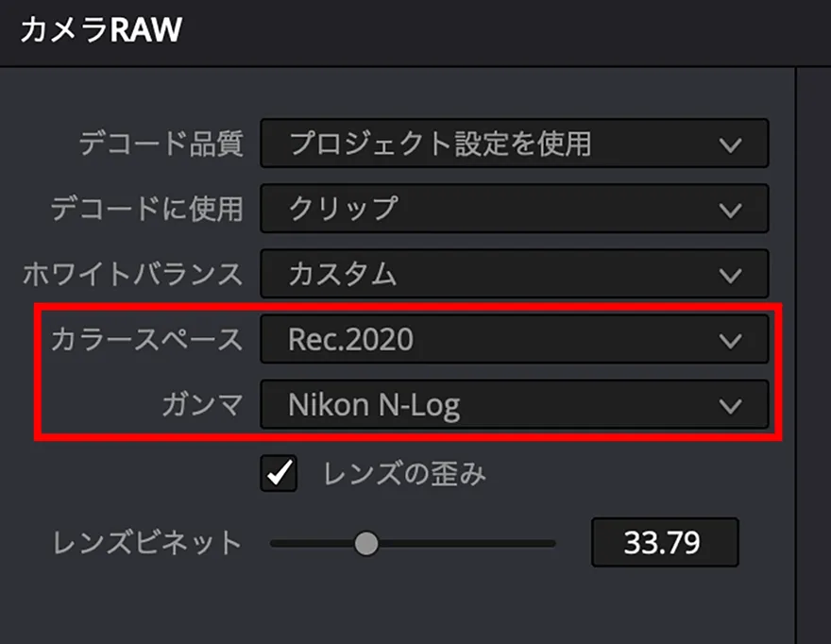Screen dimensions: 831x644
Task: Click the ホワイトバランス label
Action: tap(133, 276)
